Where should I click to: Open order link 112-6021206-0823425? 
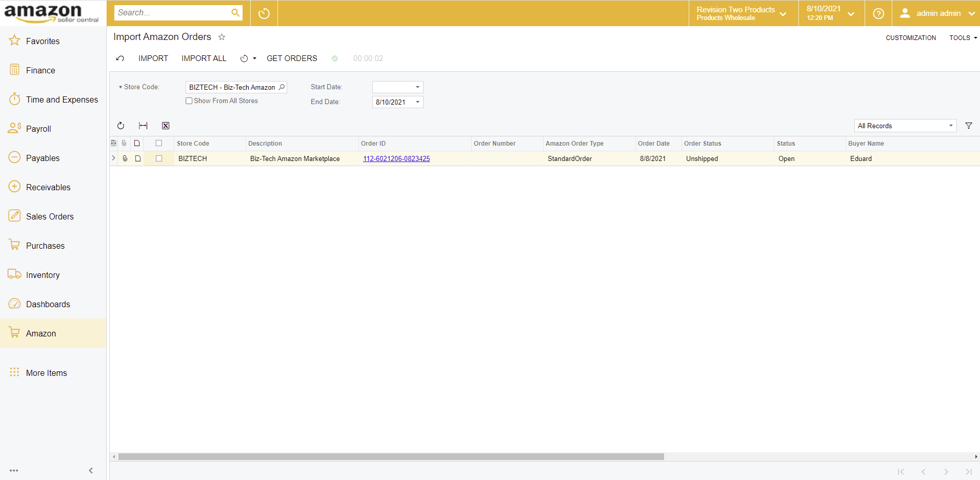tap(396, 159)
